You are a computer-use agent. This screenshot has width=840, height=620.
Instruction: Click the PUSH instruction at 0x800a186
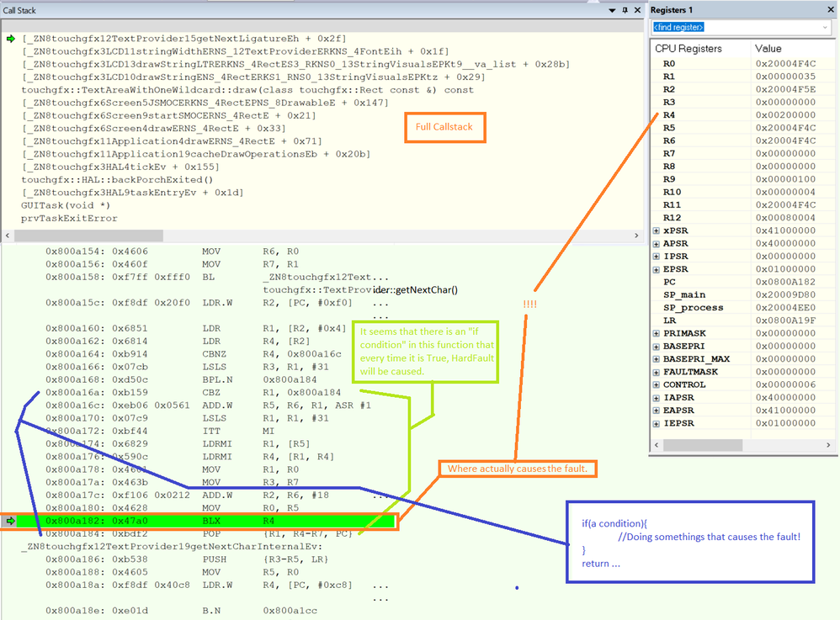coord(187,559)
